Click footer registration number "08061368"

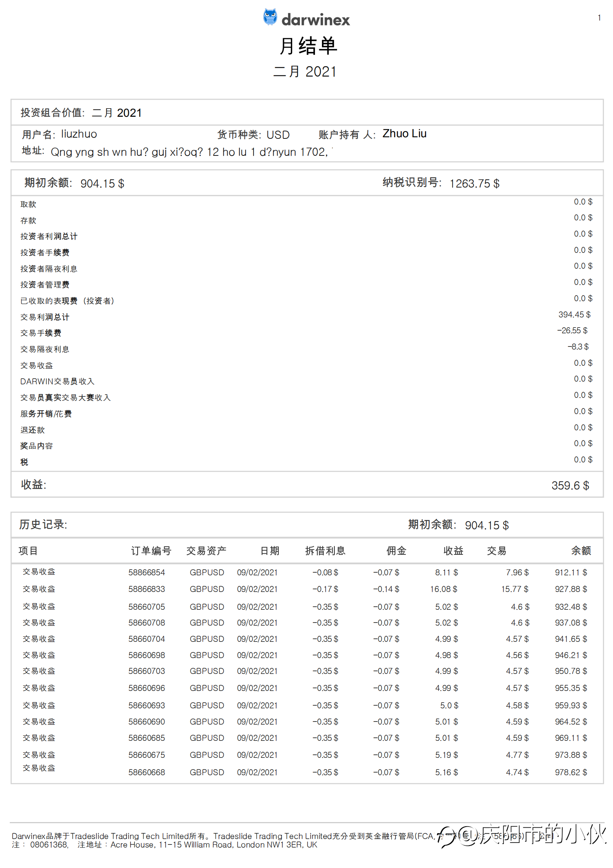point(49,844)
